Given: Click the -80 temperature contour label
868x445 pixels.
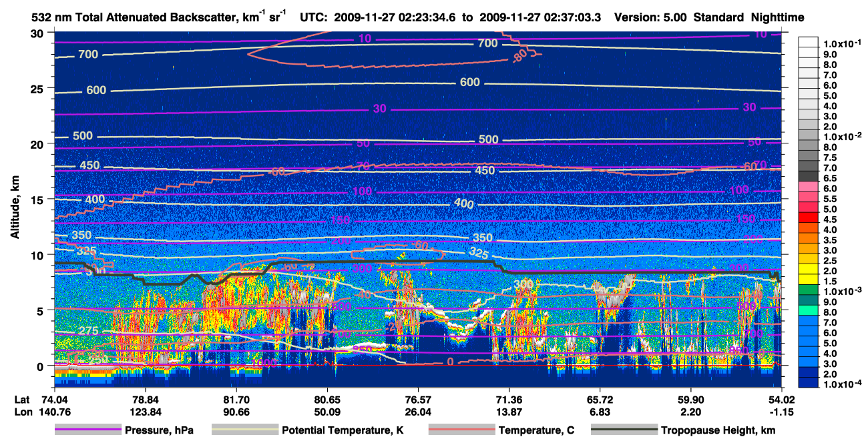Looking at the screenshot, I should [x=520, y=57].
